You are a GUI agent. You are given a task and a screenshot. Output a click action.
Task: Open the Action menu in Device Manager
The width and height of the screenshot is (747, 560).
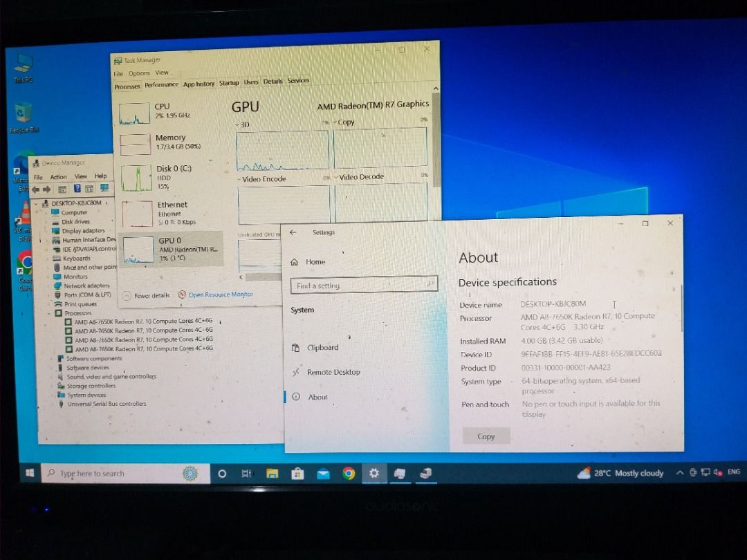click(x=58, y=176)
